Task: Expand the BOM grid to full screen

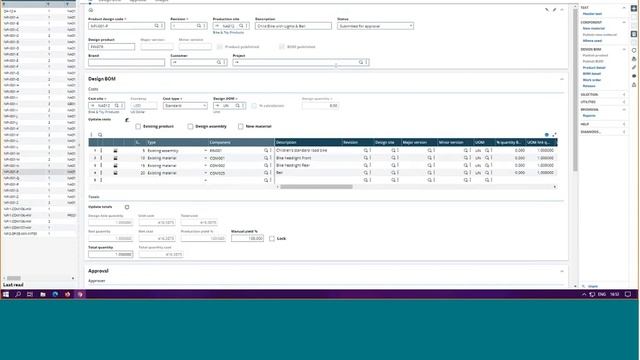Action: 554,135
